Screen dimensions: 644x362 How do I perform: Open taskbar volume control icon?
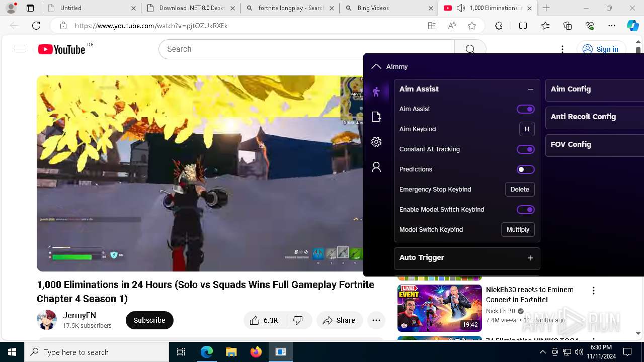(x=579, y=352)
